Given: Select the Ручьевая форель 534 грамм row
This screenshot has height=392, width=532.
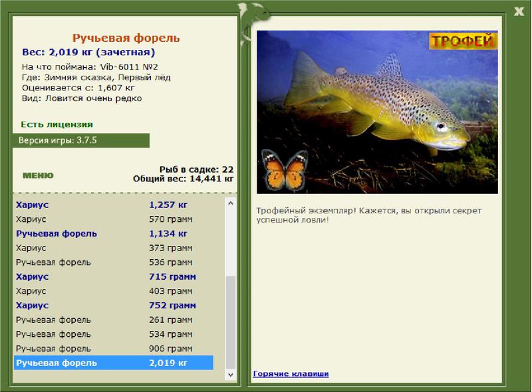Looking at the screenshot, I should tap(114, 334).
